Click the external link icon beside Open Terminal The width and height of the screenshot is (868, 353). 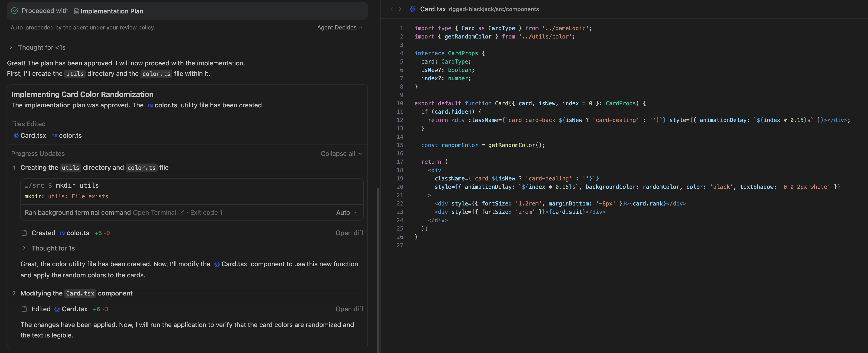point(181,212)
